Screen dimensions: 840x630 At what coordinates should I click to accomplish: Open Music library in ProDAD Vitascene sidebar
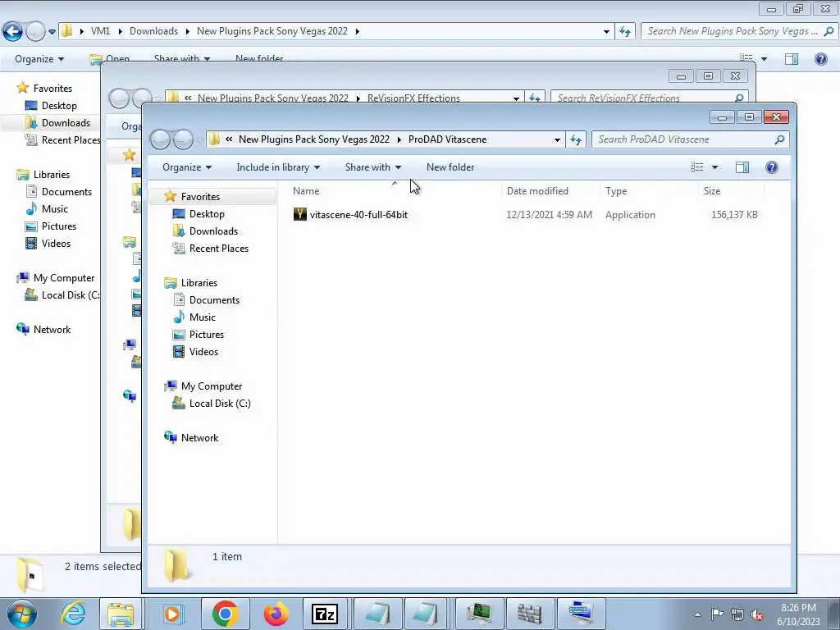(x=202, y=317)
